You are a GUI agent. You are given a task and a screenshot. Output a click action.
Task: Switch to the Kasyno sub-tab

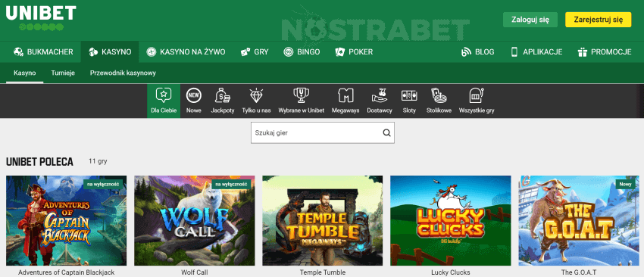(x=25, y=73)
